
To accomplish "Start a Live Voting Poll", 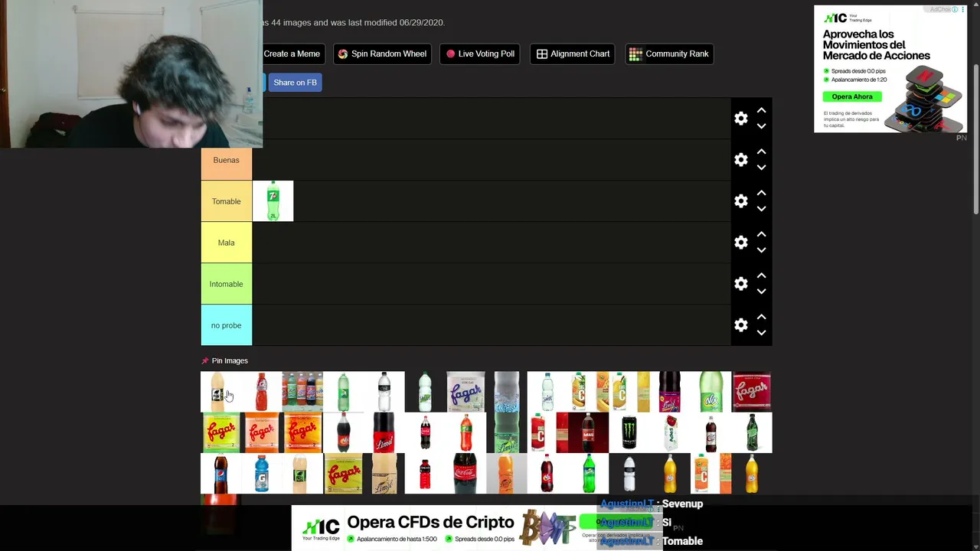I will [x=480, y=54].
